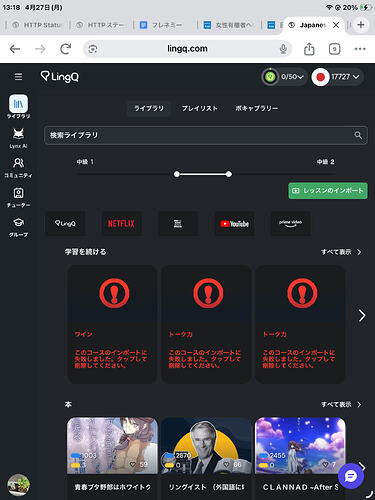Go back with browser back arrow
The image size is (375, 500).
coord(15,49)
